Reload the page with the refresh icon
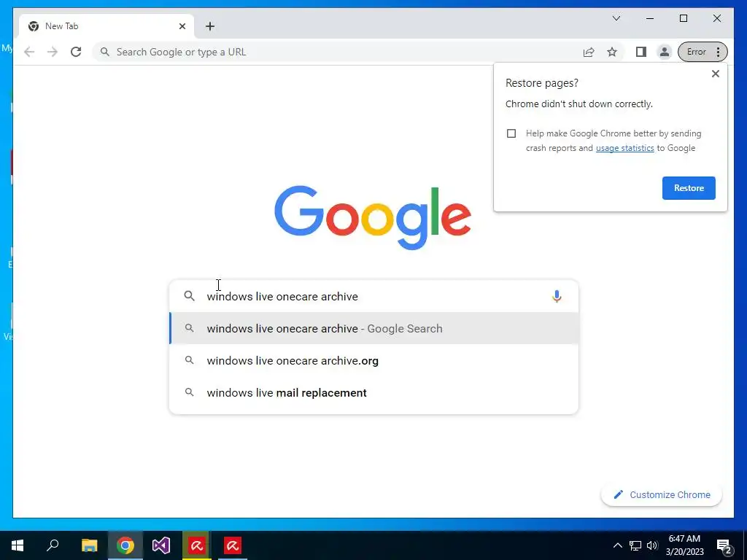This screenshot has height=560, width=747. (x=76, y=52)
